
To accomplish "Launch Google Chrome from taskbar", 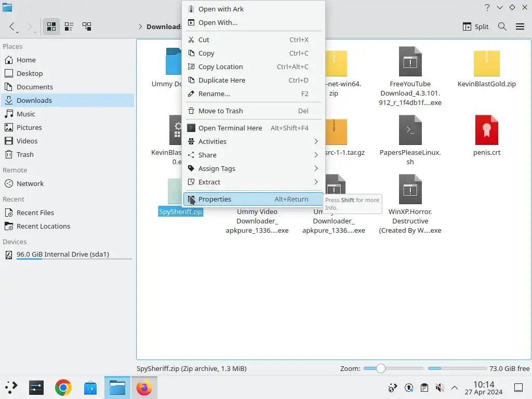I will [63, 388].
